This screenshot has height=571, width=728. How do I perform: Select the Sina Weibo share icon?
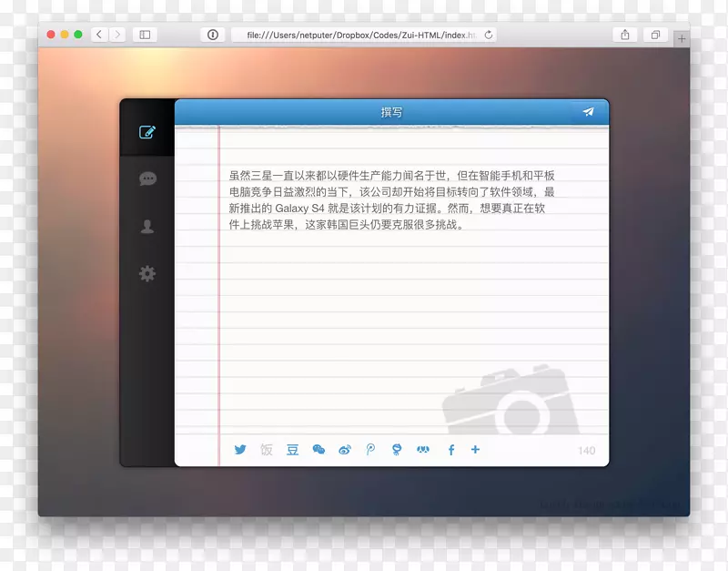[344, 449]
